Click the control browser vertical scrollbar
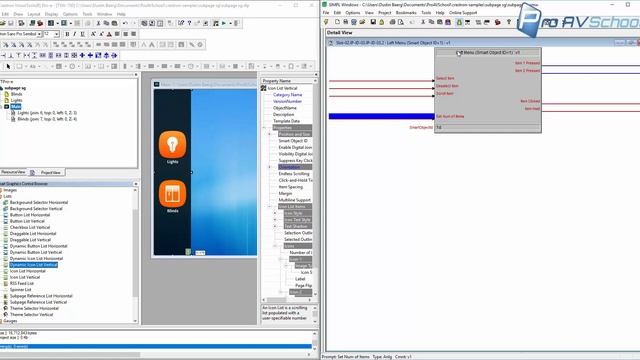 pos(136,252)
